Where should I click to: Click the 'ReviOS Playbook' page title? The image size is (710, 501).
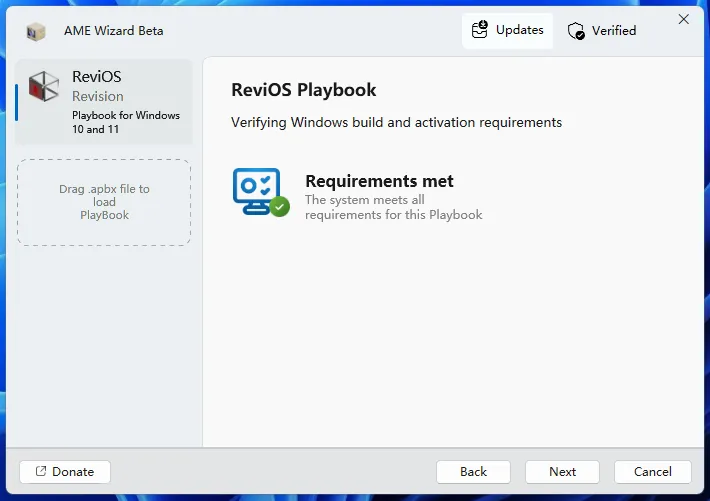[303, 90]
